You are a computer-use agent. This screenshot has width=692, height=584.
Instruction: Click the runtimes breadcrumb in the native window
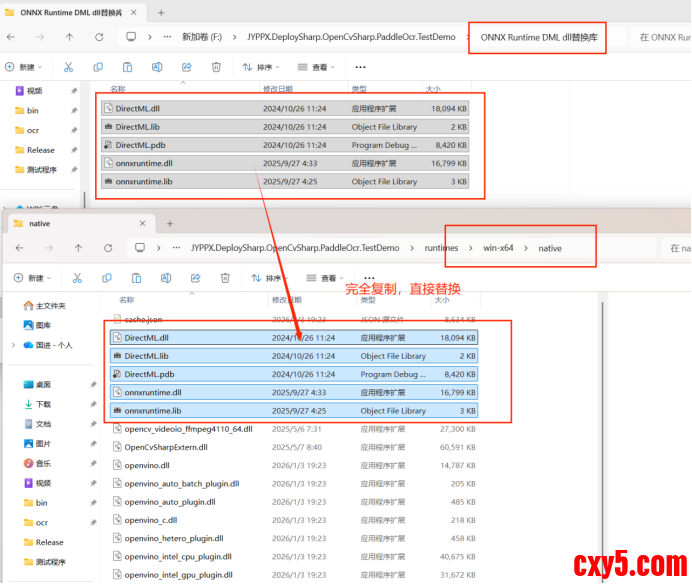click(439, 247)
